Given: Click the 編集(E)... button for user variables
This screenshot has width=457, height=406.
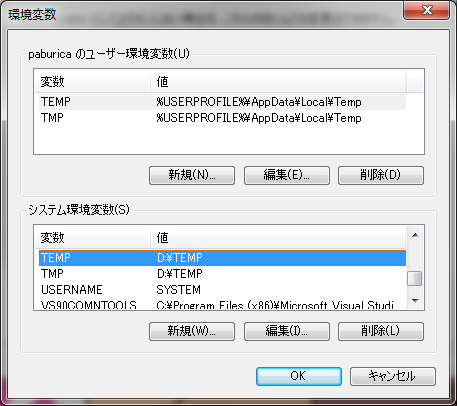Looking at the screenshot, I should point(287,175).
